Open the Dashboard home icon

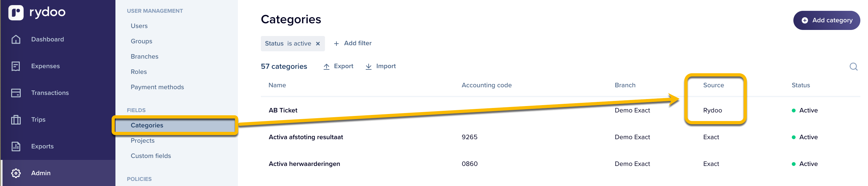coord(16,39)
